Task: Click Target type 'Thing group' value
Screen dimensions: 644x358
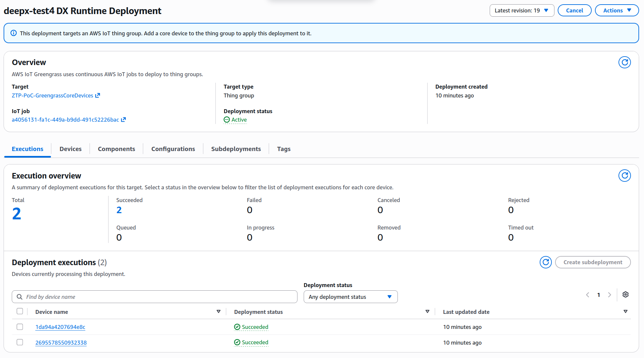Action: pyautogui.click(x=239, y=95)
